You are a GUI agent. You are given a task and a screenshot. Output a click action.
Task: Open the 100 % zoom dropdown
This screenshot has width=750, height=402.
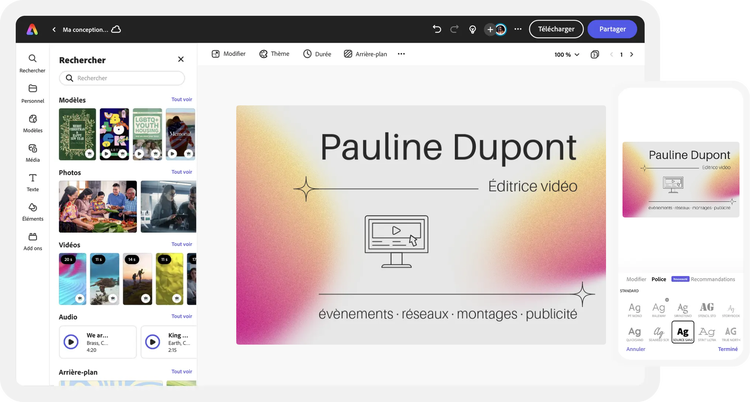pyautogui.click(x=567, y=55)
